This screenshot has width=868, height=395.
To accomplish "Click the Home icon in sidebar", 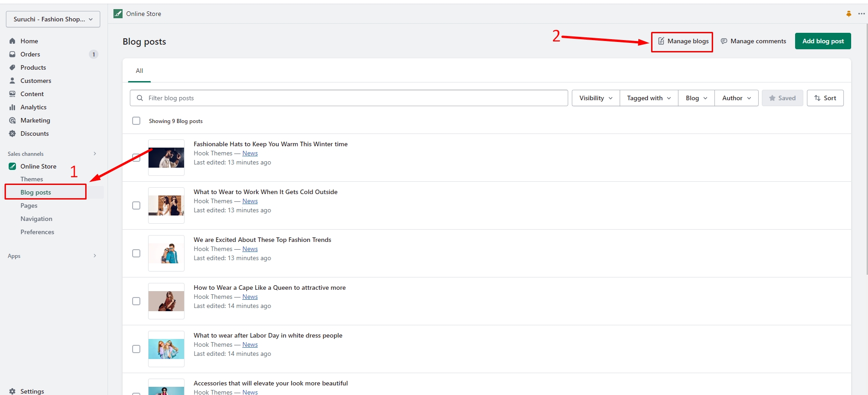I will 12,41.
